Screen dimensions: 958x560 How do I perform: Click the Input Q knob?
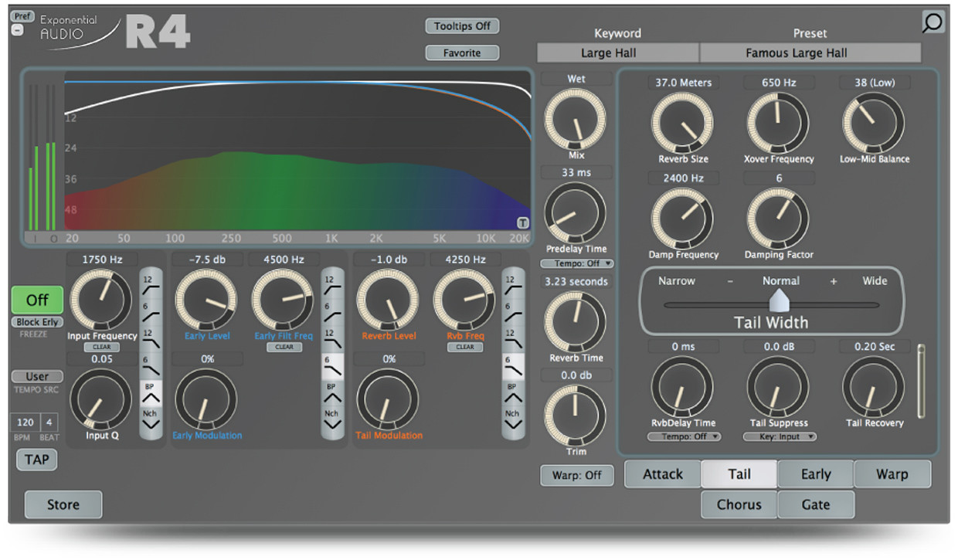(x=101, y=400)
